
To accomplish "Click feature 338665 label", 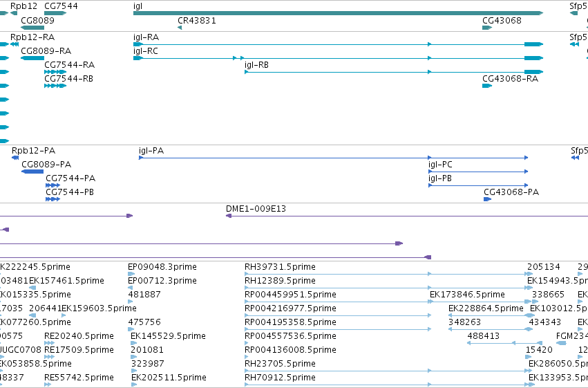I will pos(548,295).
